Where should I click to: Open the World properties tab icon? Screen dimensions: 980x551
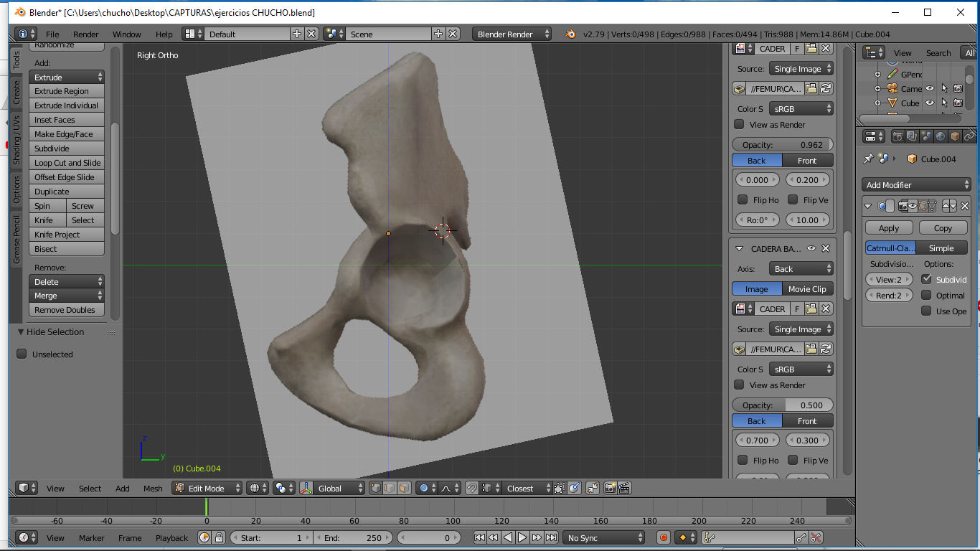tap(941, 136)
